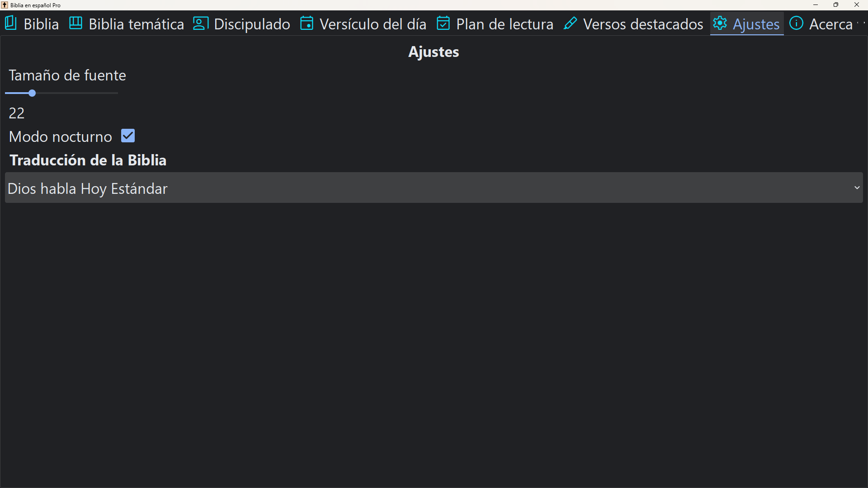Click the chevron on the translation selector
Image resolution: width=868 pixels, height=488 pixels.
(x=857, y=188)
